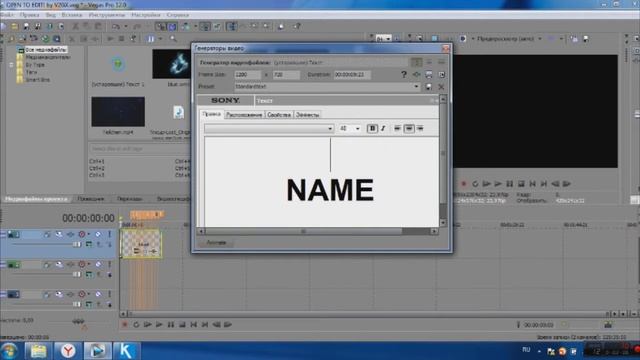Jump to the start in the timeline transport
The height and width of the screenshot is (360, 640).
click(x=193, y=324)
